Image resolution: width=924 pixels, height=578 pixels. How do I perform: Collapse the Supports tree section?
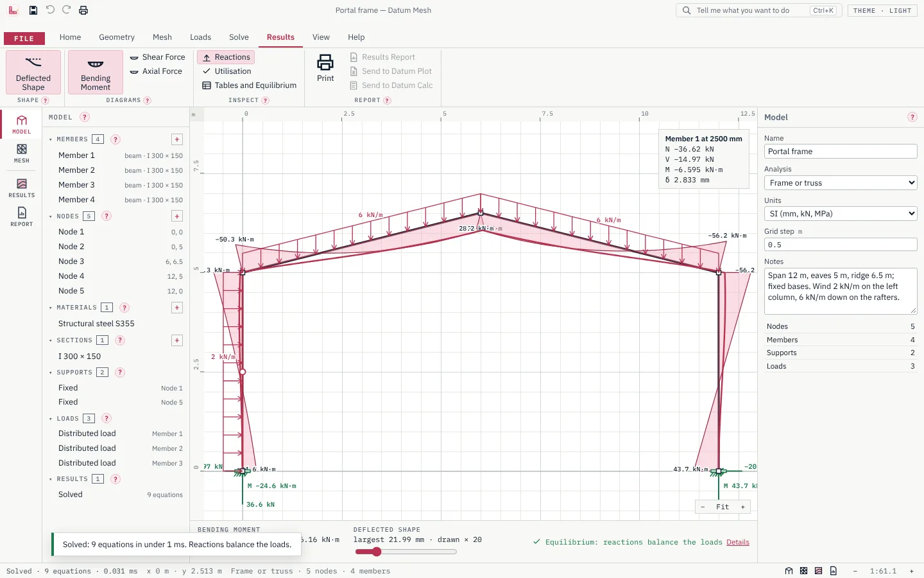tap(51, 372)
